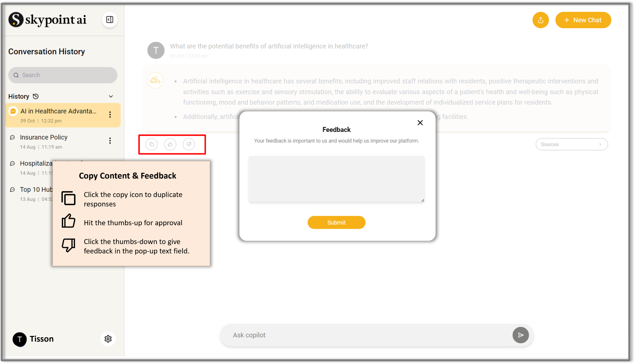Screen dimensions: 635x364
Task: Click the copy content icon
Action: pos(151,144)
